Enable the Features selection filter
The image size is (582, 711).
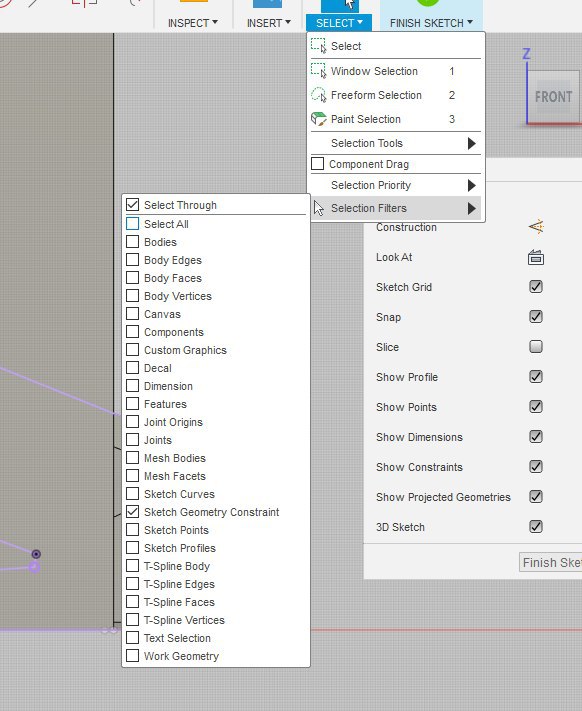tap(132, 404)
